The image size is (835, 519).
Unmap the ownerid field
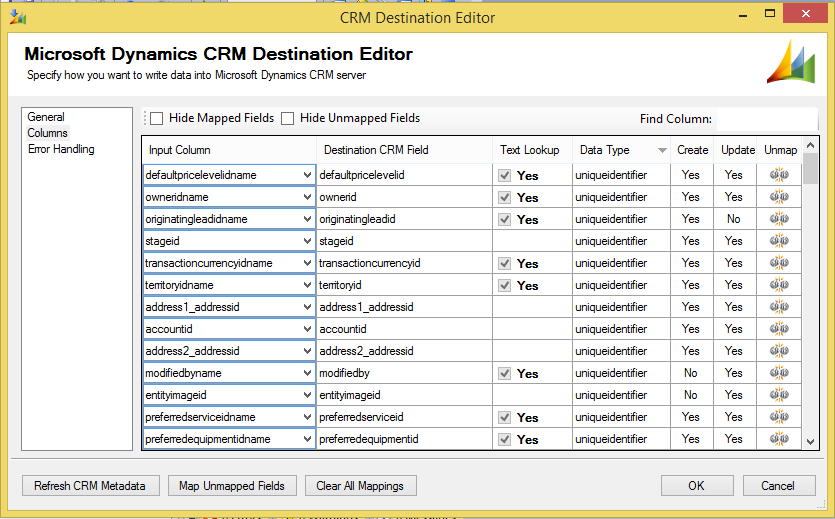pos(779,197)
